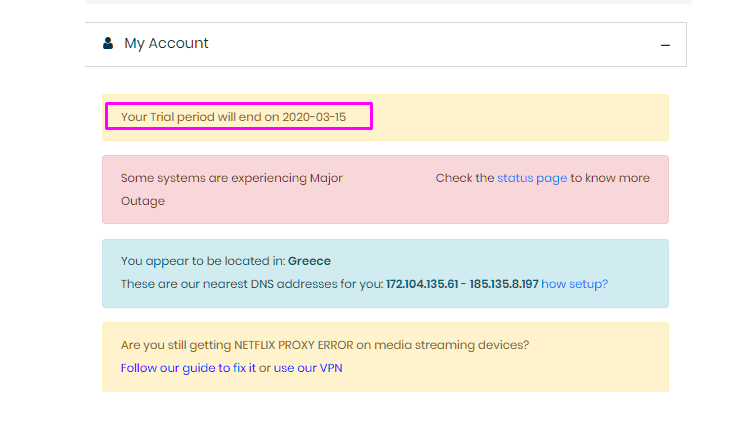This screenshot has height=428, width=750.
Task: Open the "use our VPN" link
Action: click(309, 367)
